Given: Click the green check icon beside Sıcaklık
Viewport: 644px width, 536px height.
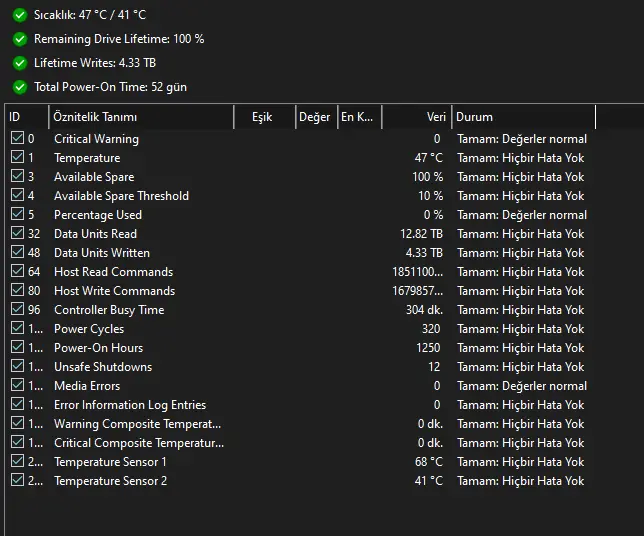Looking at the screenshot, I should pyautogui.click(x=20, y=15).
